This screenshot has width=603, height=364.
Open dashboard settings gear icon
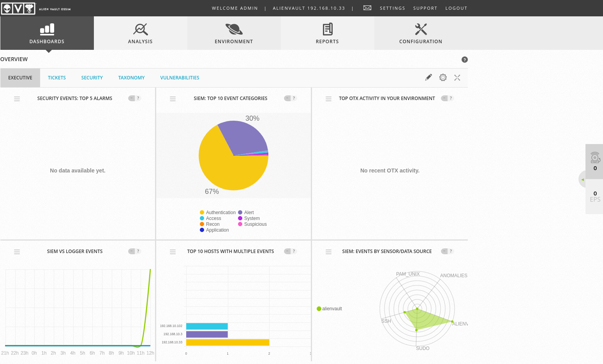[443, 77]
